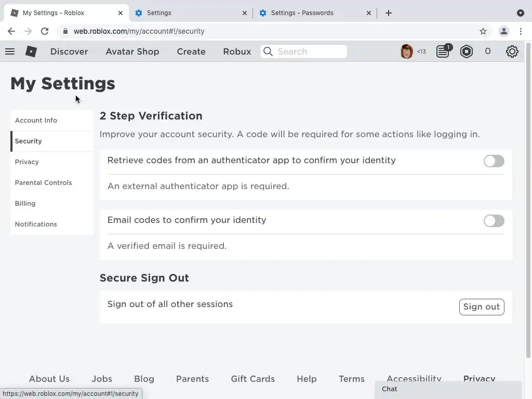Image resolution: width=532 pixels, height=399 pixels.
Task: Open Parental Controls settings section
Action: (44, 183)
